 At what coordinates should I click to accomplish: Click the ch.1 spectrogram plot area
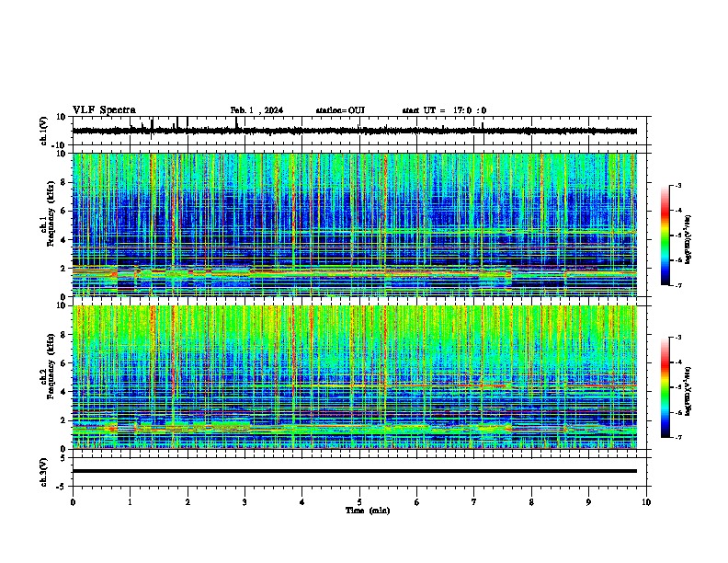click(x=355, y=224)
